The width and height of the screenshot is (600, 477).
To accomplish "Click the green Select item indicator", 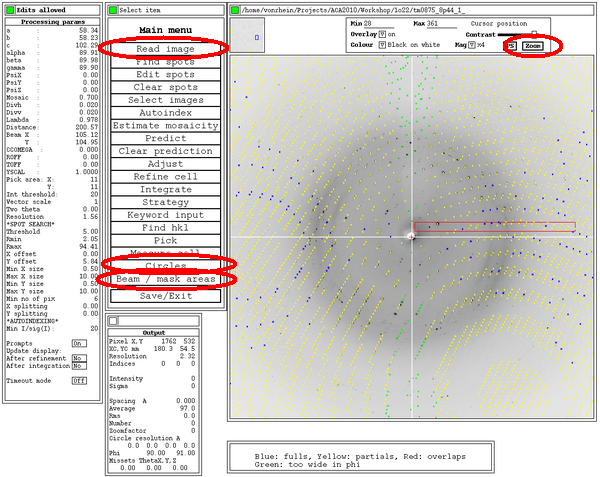I will [x=112, y=9].
